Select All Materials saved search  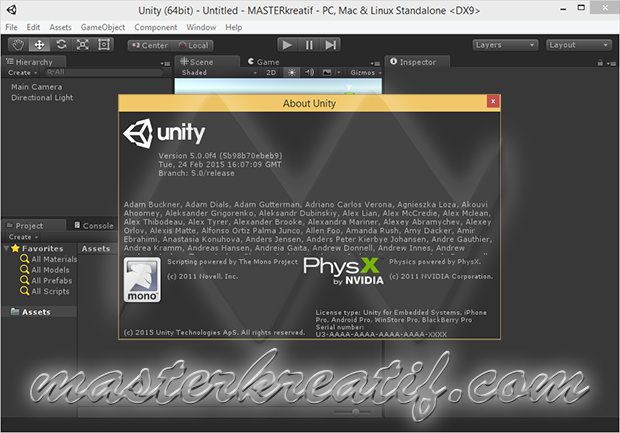(x=49, y=259)
